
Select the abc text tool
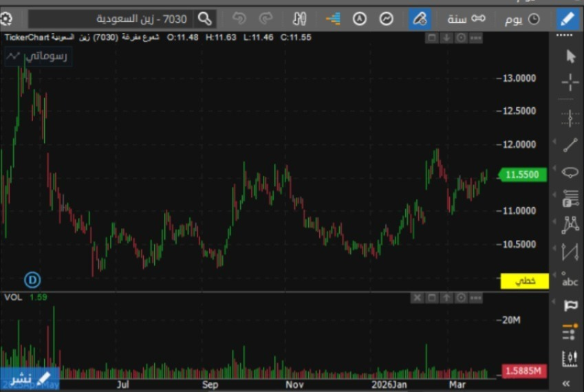click(x=570, y=280)
